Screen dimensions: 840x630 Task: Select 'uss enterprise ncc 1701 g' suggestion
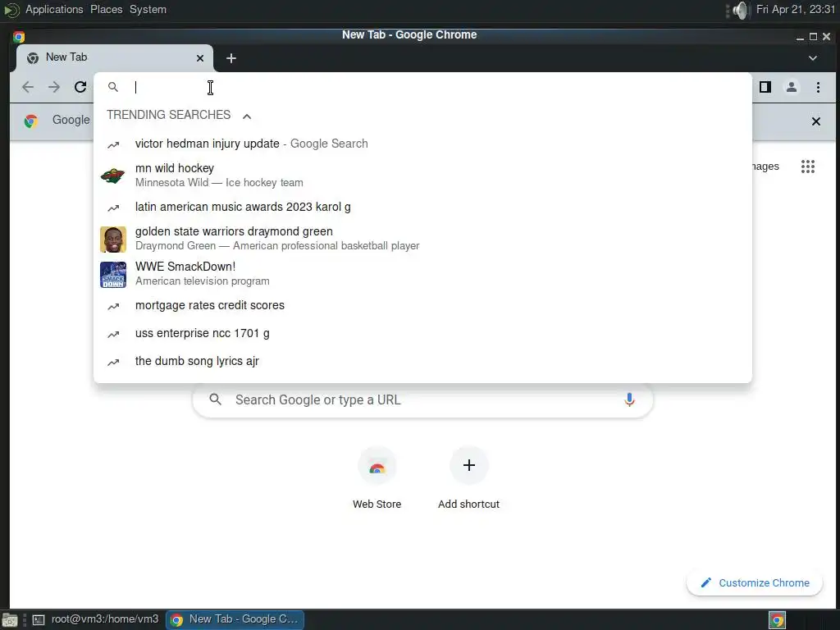click(422, 333)
